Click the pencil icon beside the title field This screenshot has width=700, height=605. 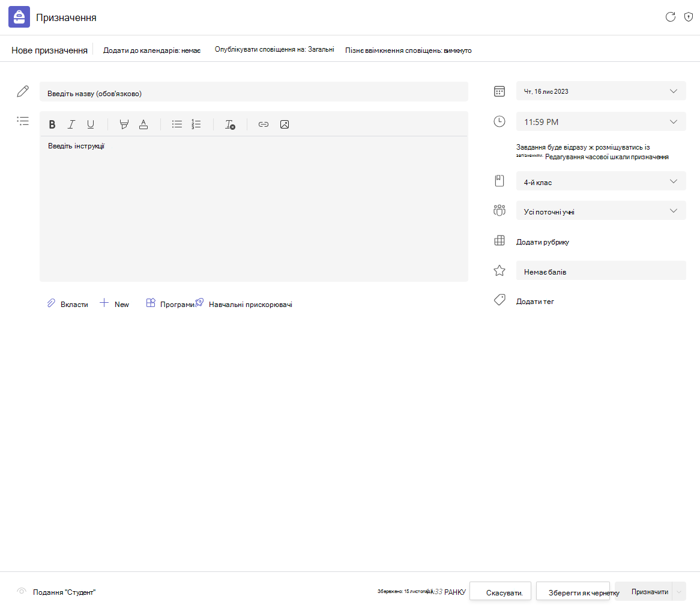pos(23,91)
